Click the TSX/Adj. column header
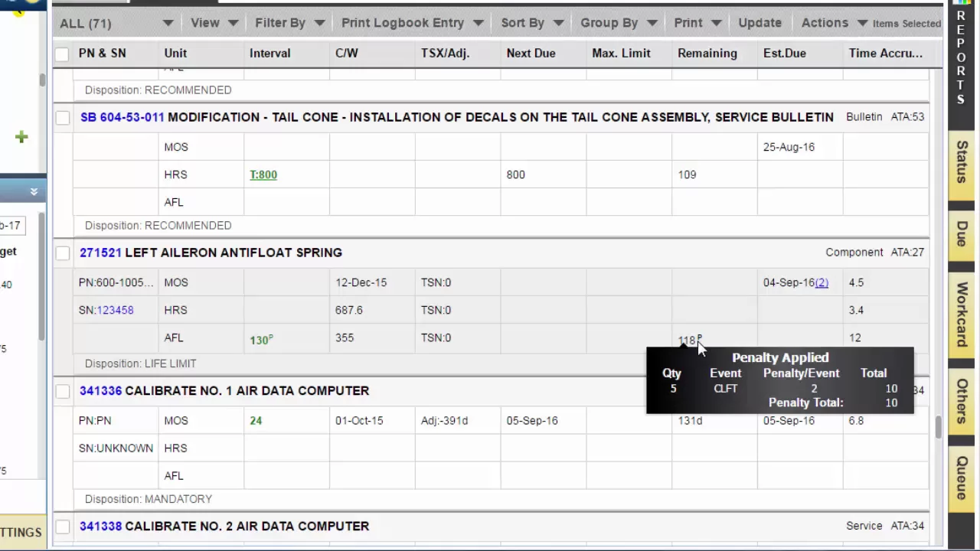The height and width of the screenshot is (551, 980). (446, 54)
